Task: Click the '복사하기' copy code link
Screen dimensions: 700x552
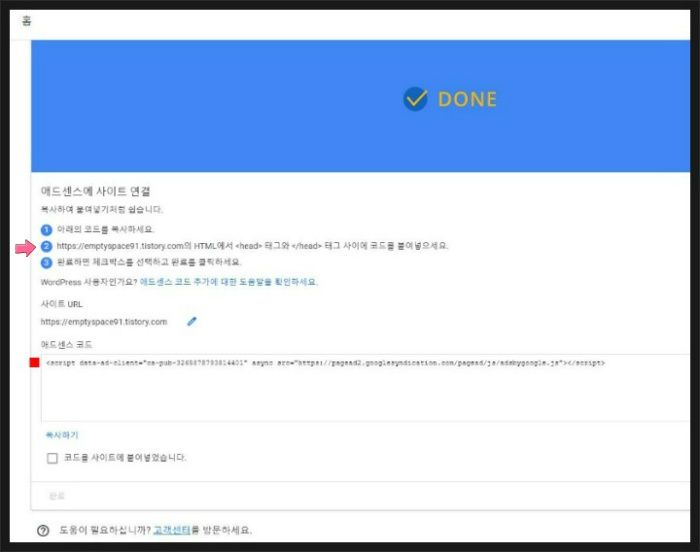Action: pyautogui.click(x=62, y=435)
